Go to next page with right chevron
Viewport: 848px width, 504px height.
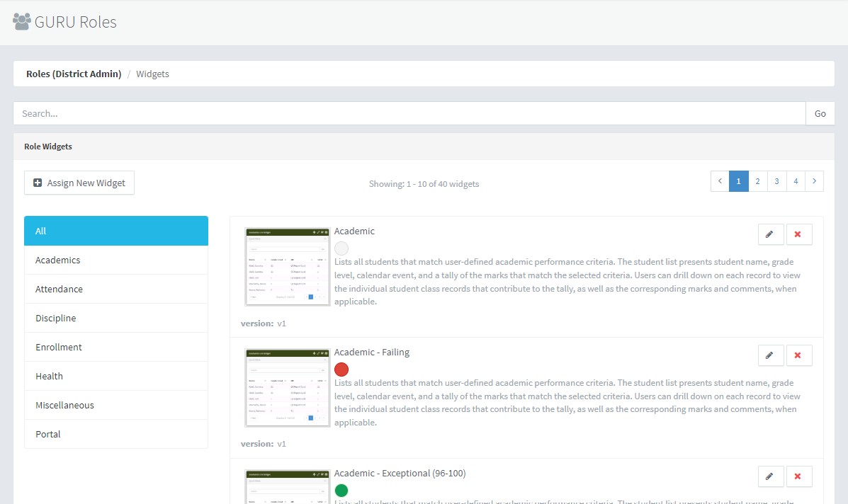pos(814,181)
